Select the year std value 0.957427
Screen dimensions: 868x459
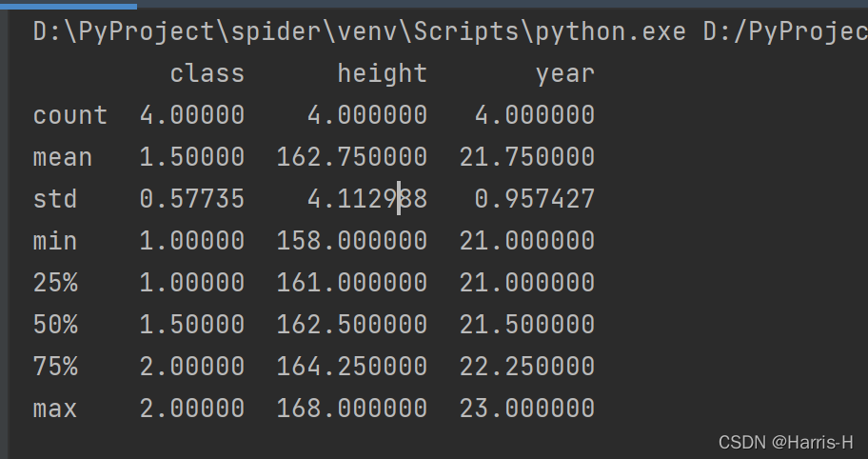[535, 199]
